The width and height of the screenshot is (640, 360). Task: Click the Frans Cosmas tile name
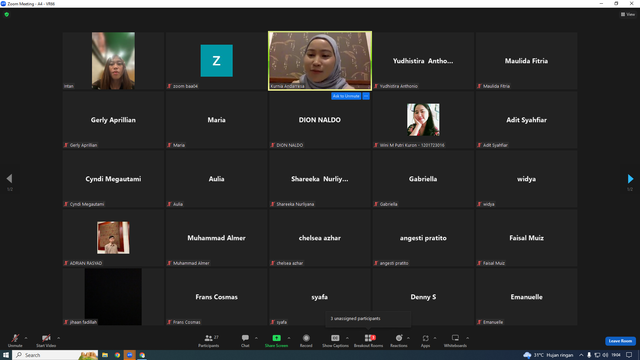pos(216,297)
